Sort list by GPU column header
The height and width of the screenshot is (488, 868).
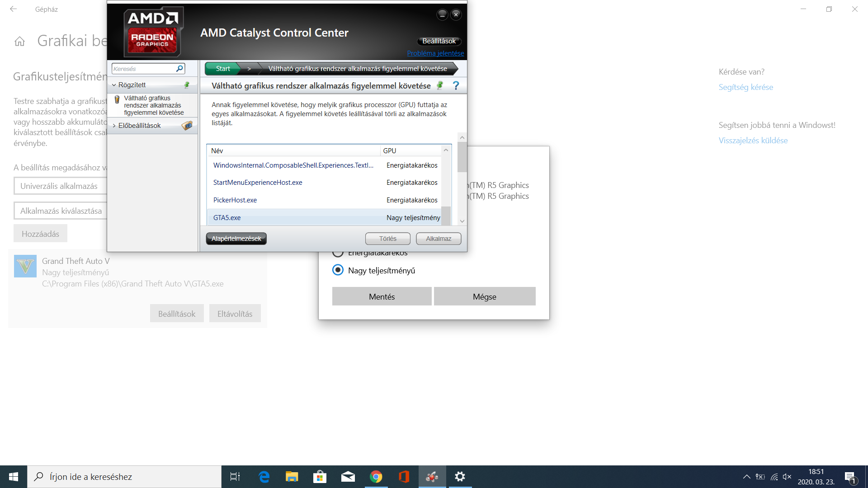pyautogui.click(x=410, y=150)
